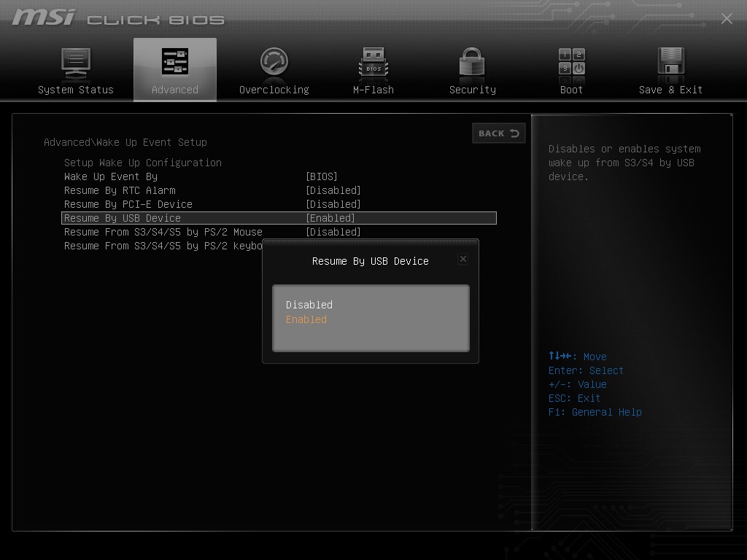Select the Resume From S3/S4/S5 by PS/2 Mouse label

coord(163,232)
